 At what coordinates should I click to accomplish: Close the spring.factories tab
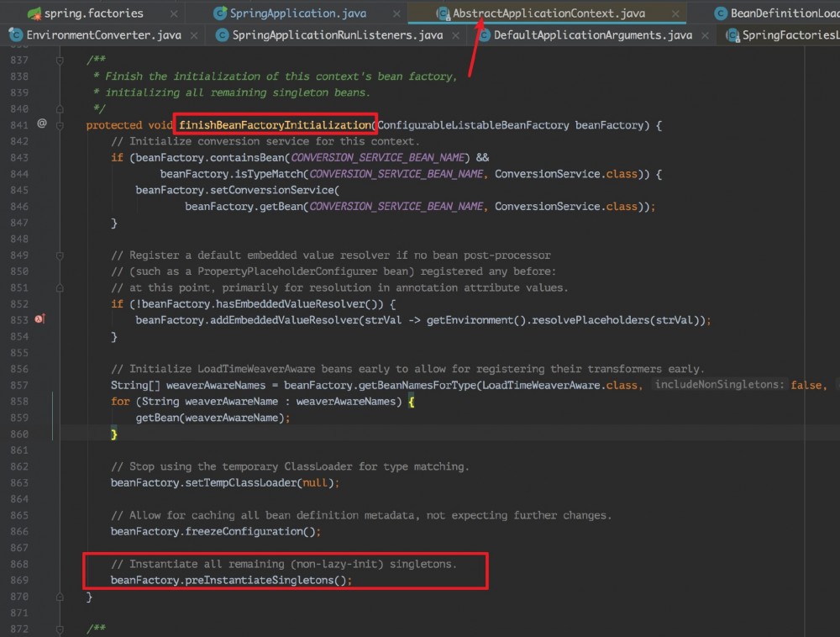(174, 13)
